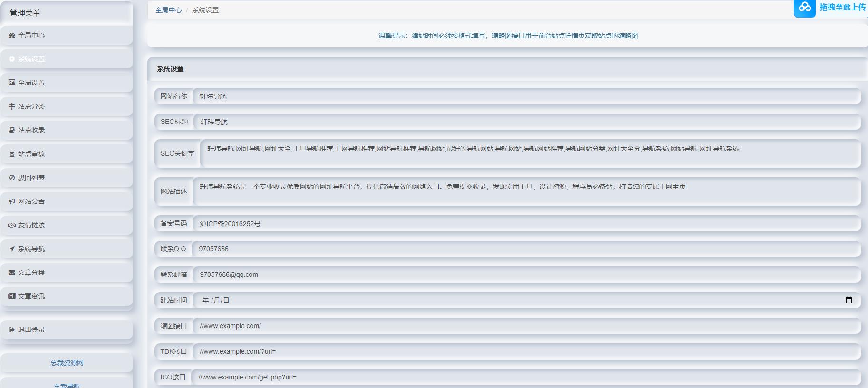
Task: Open 站点审核 menu item
Action: click(x=67, y=154)
